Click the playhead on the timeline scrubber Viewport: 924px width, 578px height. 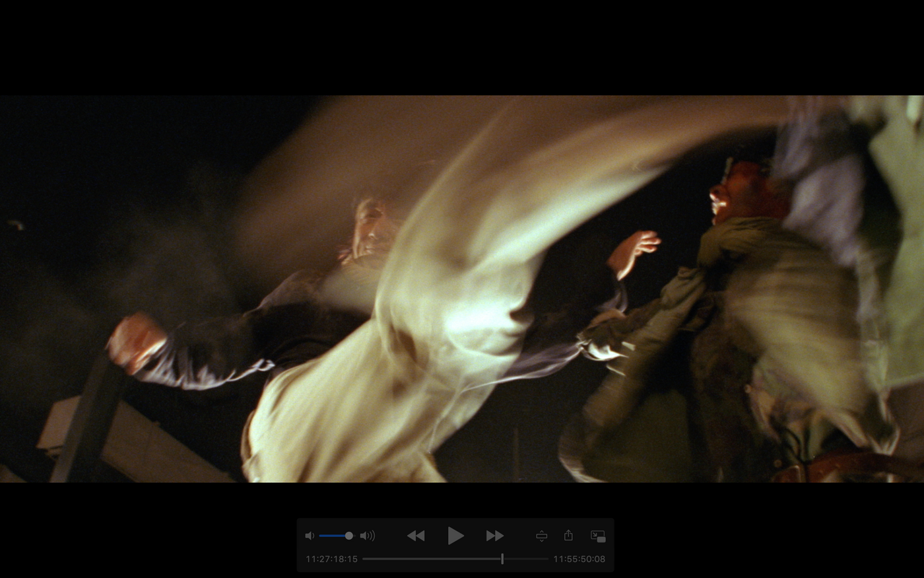point(502,559)
